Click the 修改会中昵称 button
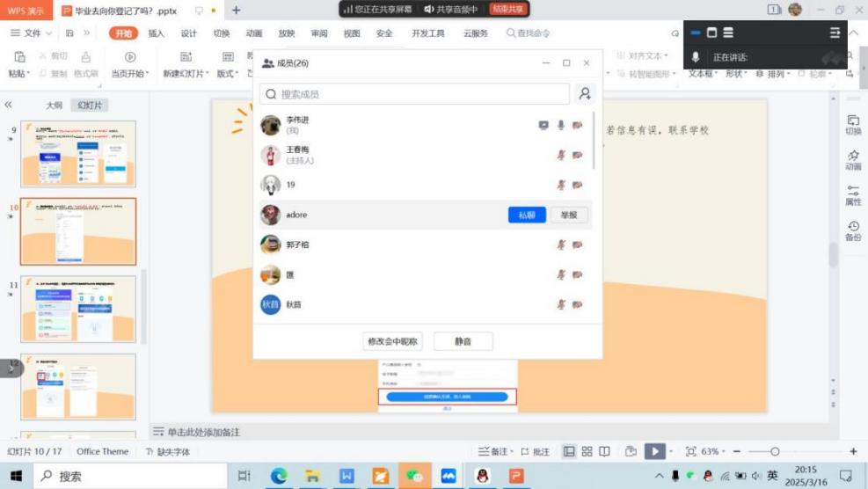This screenshot has height=489, width=868. [x=392, y=341]
